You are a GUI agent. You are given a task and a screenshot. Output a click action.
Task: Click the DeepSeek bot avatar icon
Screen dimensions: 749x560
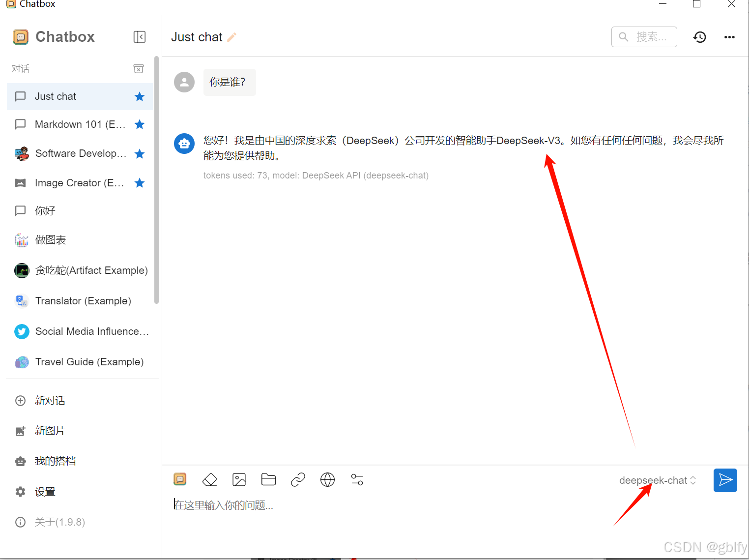coord(184,144)
